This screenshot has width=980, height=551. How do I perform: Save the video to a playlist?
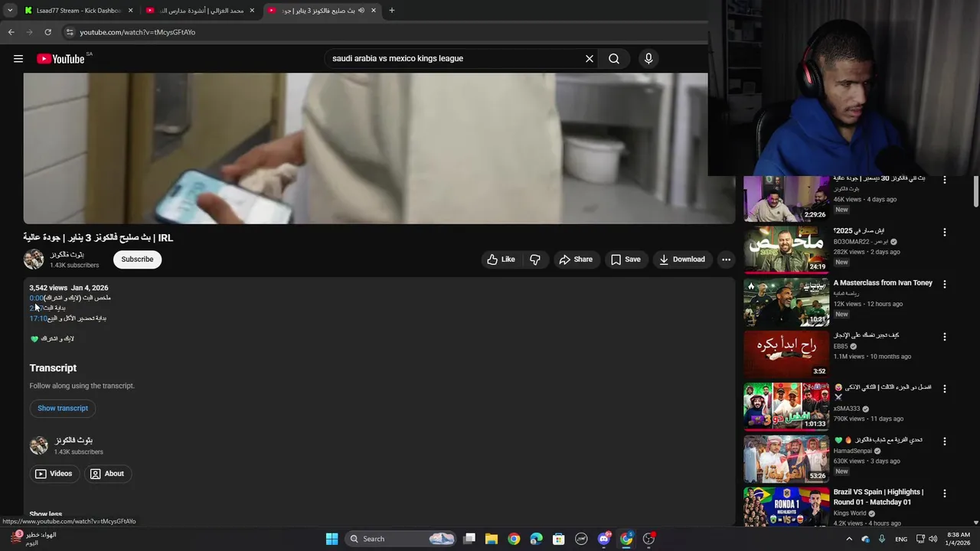tap(626, 259)
